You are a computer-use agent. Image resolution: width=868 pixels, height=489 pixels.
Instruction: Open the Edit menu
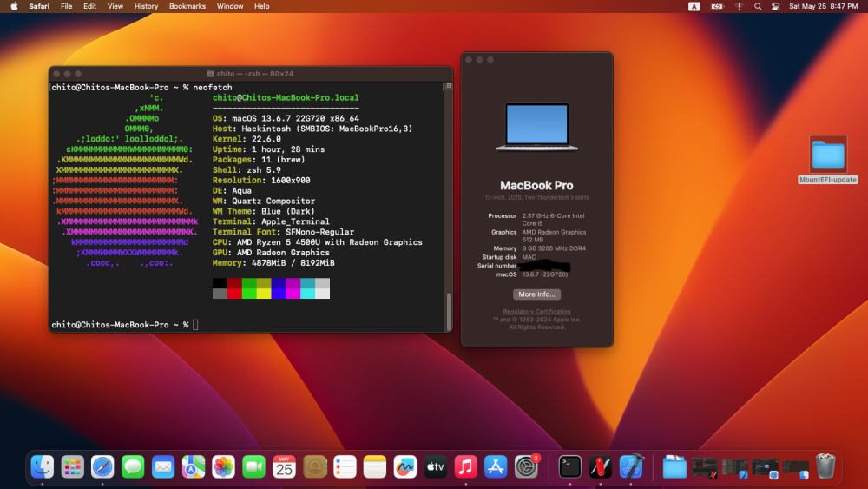point(89,6)
